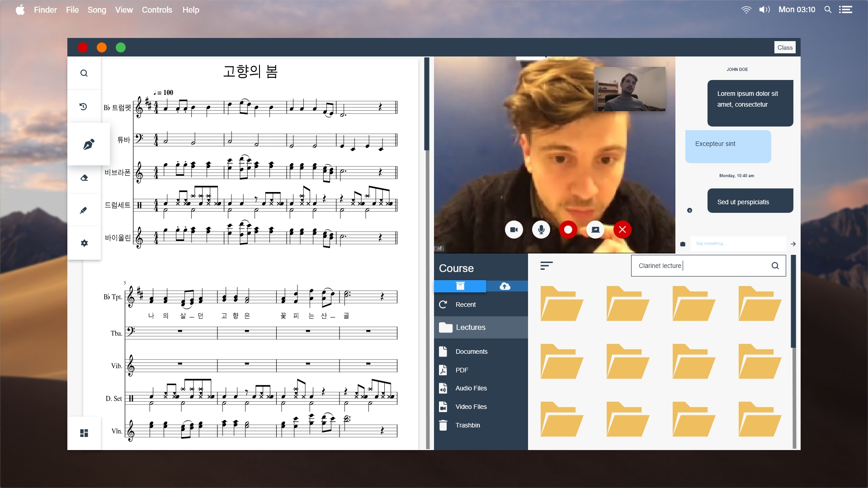Open Audio Files in Course list
868x488 pixels.
pyautogui.click(x=471, y=388)
